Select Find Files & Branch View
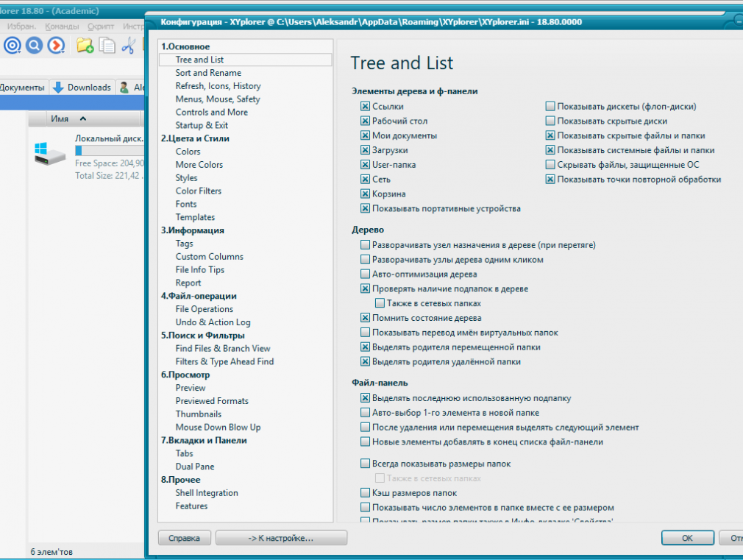This screenshot has width=743, height=560. pyautogui.click(x=223, y=349)
